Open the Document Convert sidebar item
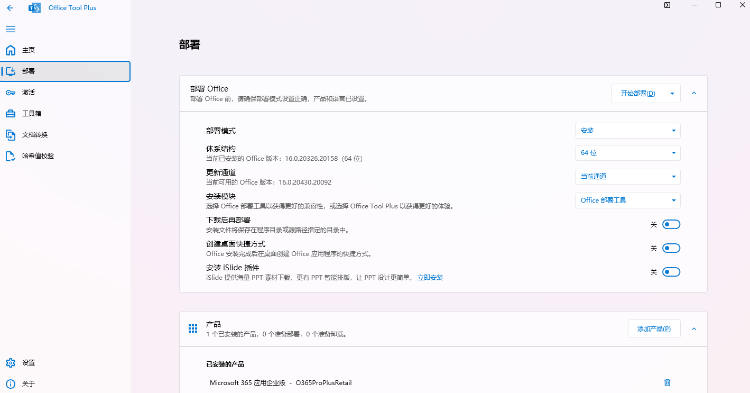 66,135
